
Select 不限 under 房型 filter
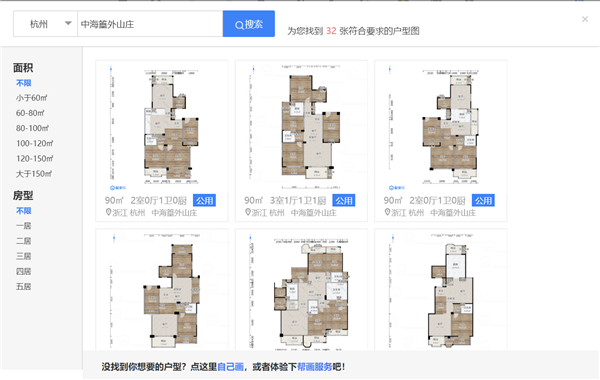[23, 211]
